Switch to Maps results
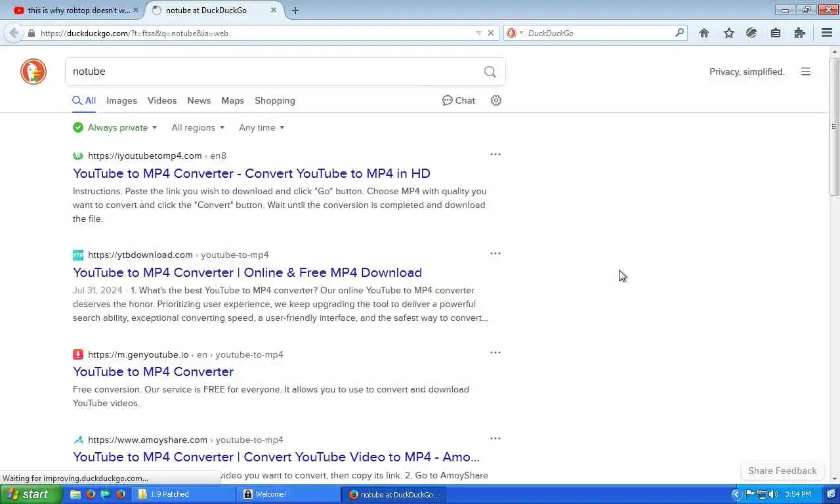The image size is (840, 504). tap(232, 100)
